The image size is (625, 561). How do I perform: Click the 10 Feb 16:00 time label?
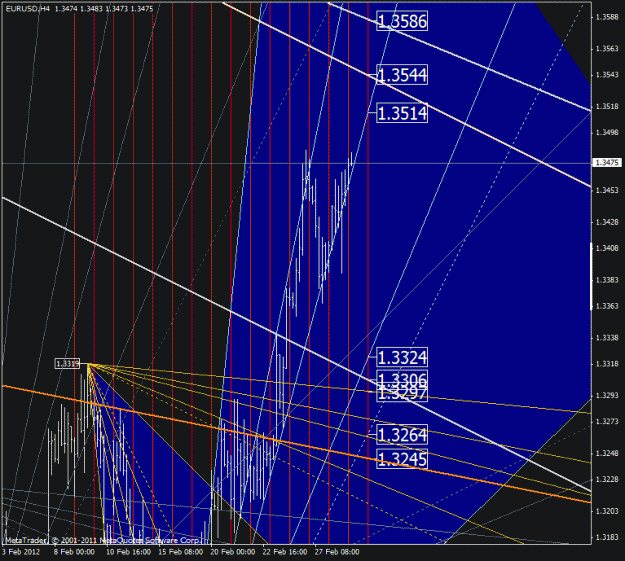(x=128, y=552)
